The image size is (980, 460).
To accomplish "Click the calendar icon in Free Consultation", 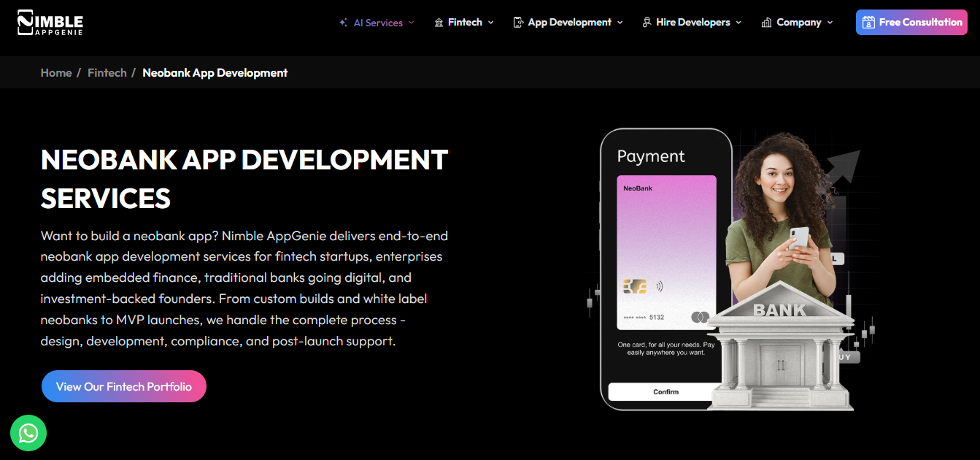I will (x=868, y=22).
